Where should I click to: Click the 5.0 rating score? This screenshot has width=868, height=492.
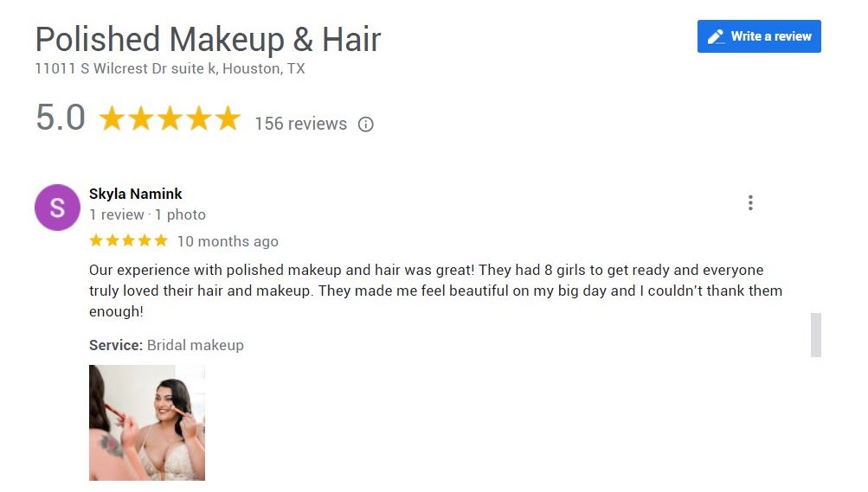[x=61, y=118]
